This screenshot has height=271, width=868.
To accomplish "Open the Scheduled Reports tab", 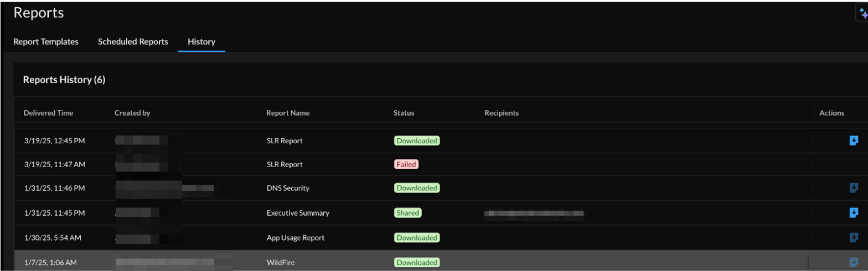I will point(133,41).
